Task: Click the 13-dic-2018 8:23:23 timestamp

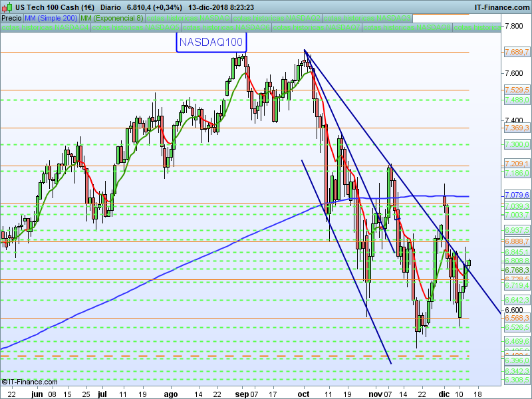Action: pyautogui.click(x=221, y=7)
